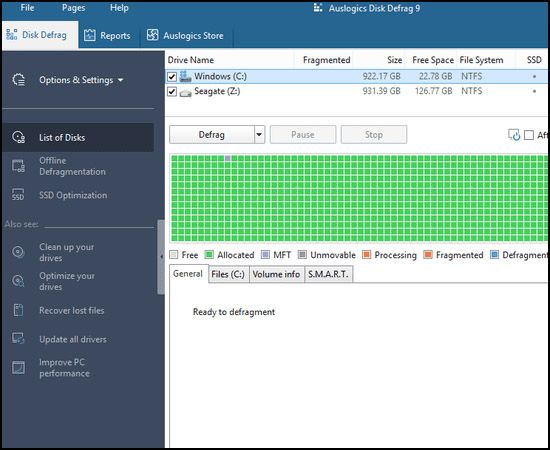Enable the After defrag checkbox
This screenshot has width=550, height=450.
click(x=529, y=135)
